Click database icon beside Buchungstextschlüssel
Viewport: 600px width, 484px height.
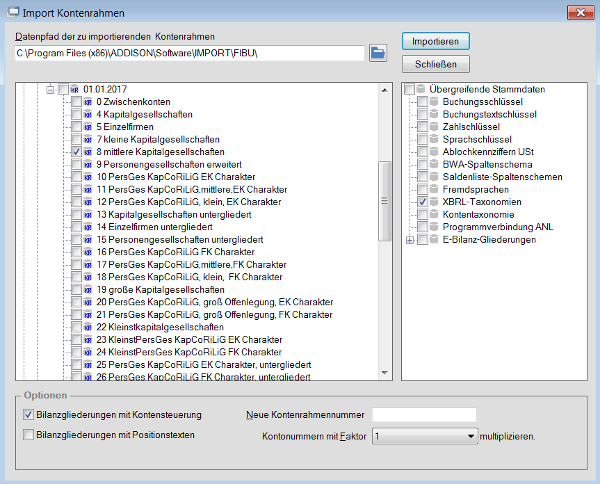(434, 114)
